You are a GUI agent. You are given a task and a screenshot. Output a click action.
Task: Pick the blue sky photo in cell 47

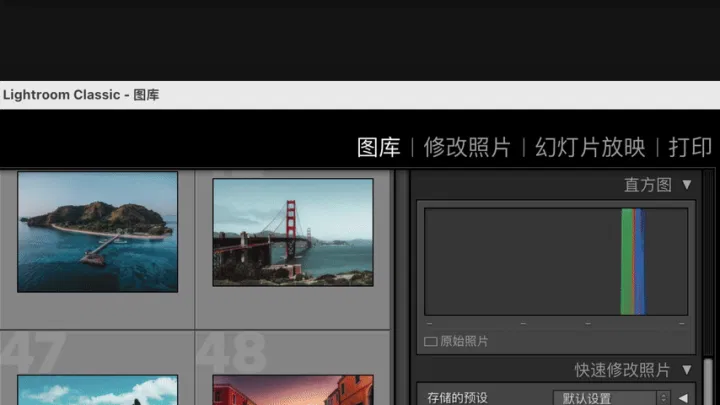pyautogui.click(x=97, y=391)
